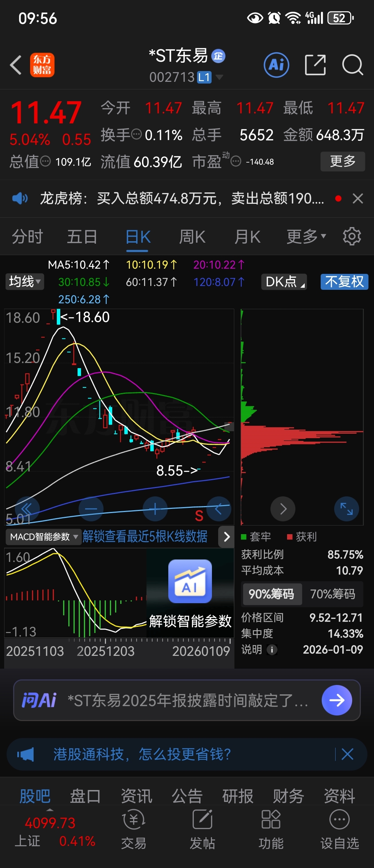Expand the K线 data unlock arrow
374x868 pixels.
click(x=226, y=537)
